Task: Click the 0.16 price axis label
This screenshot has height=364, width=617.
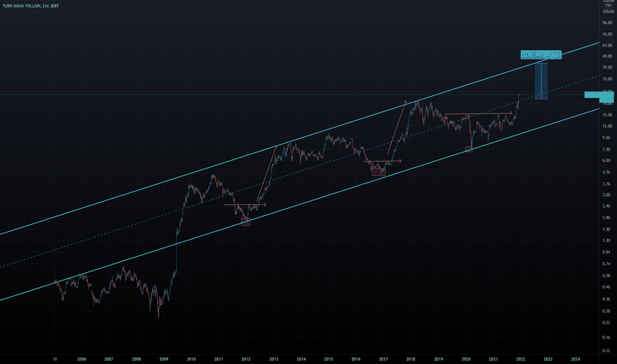Action: 607,338
